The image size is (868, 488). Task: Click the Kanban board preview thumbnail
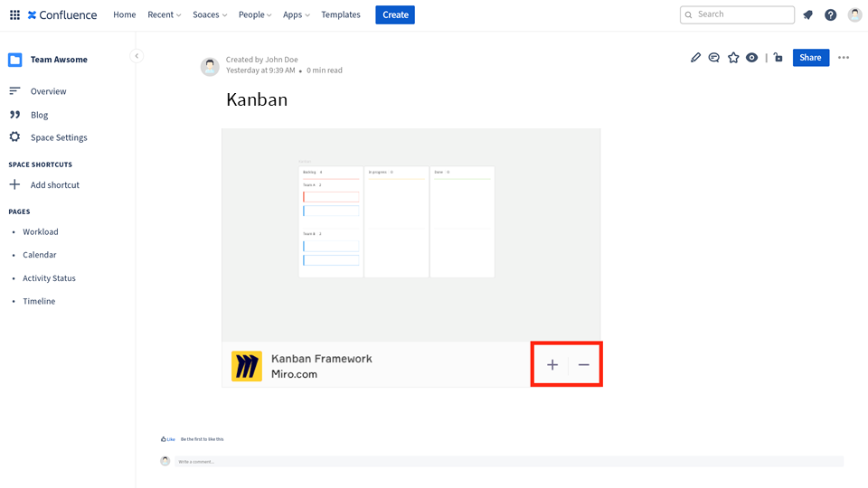pos(410,235)
